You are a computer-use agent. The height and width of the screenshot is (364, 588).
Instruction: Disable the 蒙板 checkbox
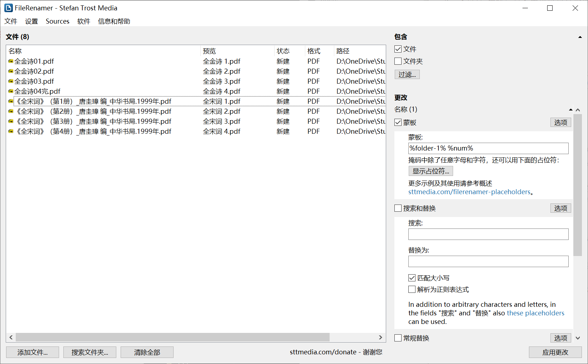398,123
